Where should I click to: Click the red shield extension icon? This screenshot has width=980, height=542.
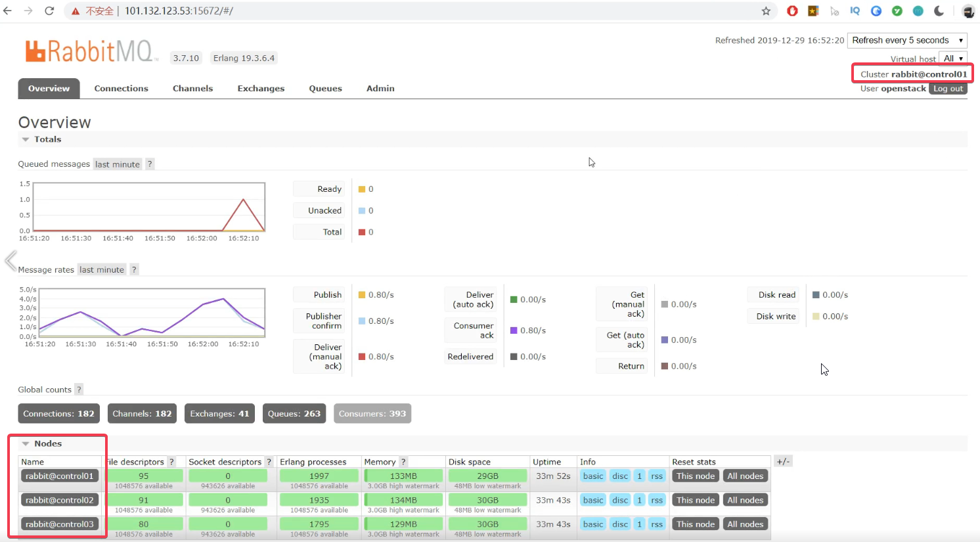click(x=793, y=11)
